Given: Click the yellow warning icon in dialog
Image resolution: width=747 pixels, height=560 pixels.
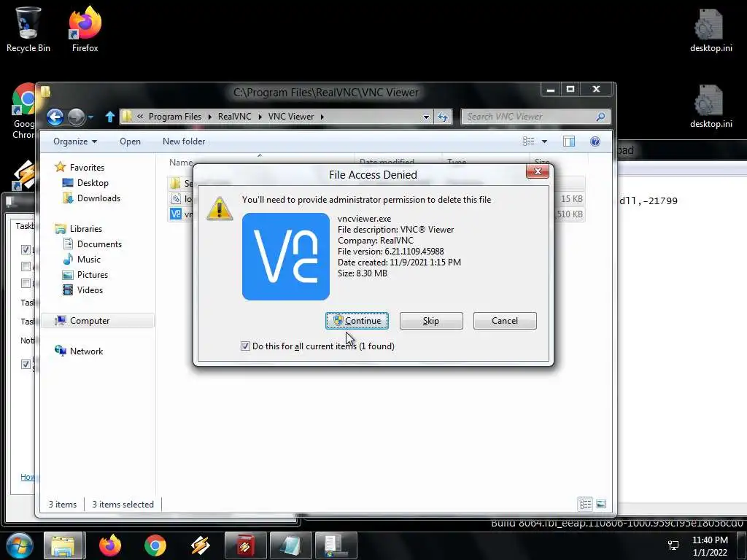Looking at the screenshot, I should point(220,209).
